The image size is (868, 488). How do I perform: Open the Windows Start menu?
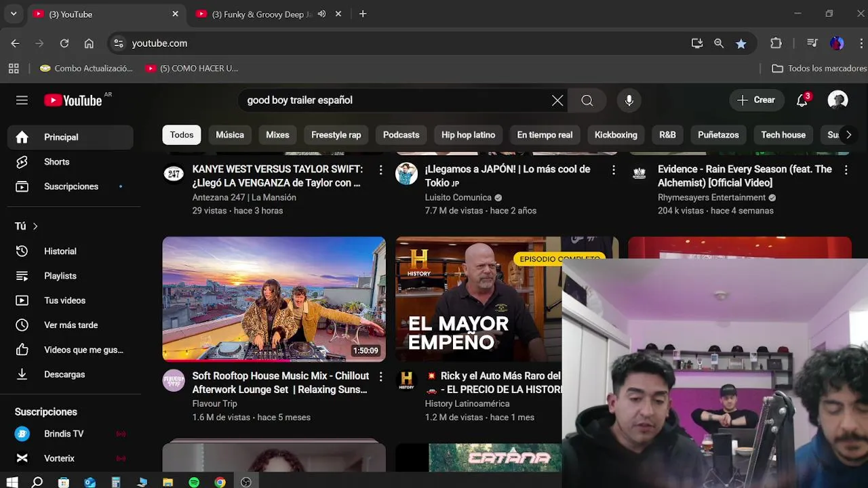[x=12, y=483]
